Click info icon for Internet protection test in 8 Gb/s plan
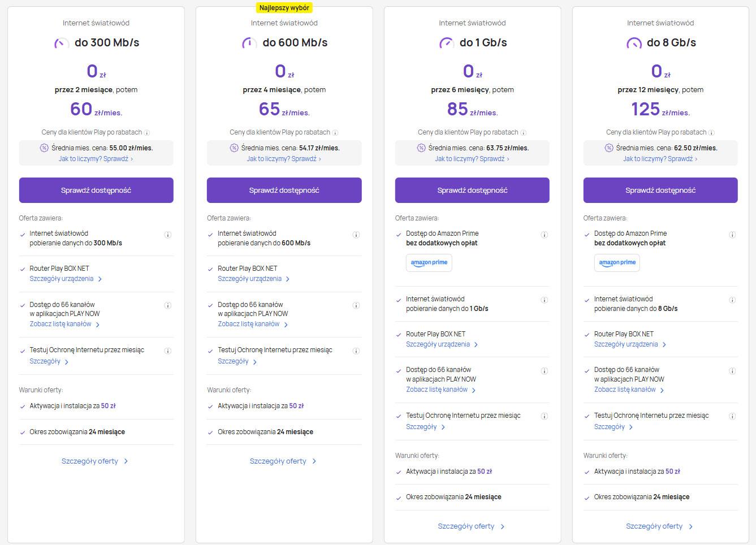Viewport: 756px width, 545px height. pyautogui.click(x=732, y=416)
